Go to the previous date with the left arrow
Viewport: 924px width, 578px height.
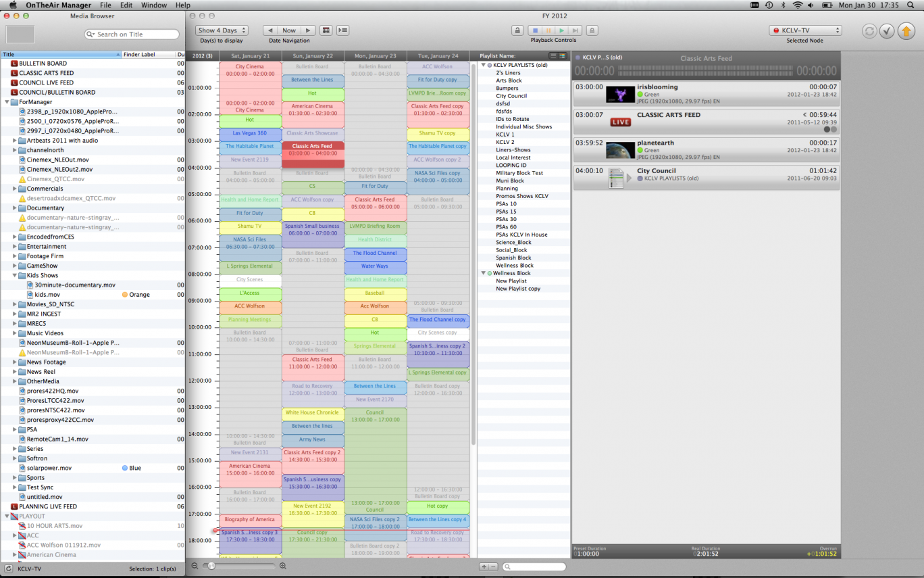coord(269,30)
